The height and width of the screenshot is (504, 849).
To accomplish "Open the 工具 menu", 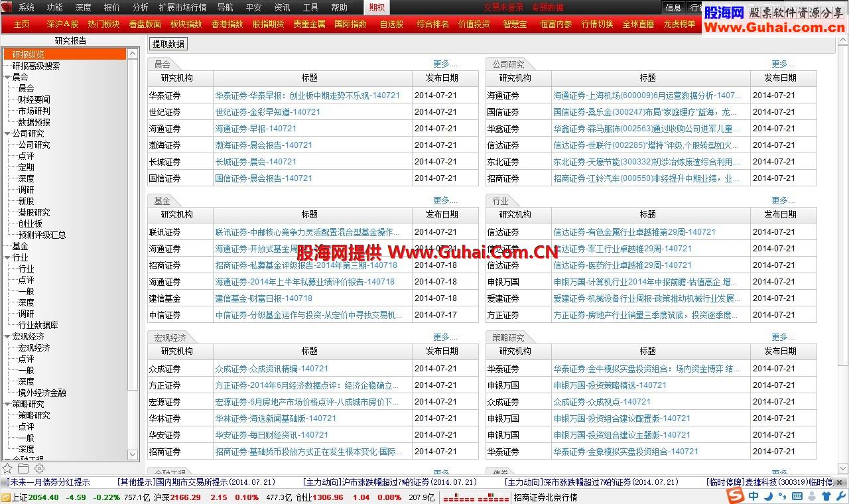I will coord(310,7).
